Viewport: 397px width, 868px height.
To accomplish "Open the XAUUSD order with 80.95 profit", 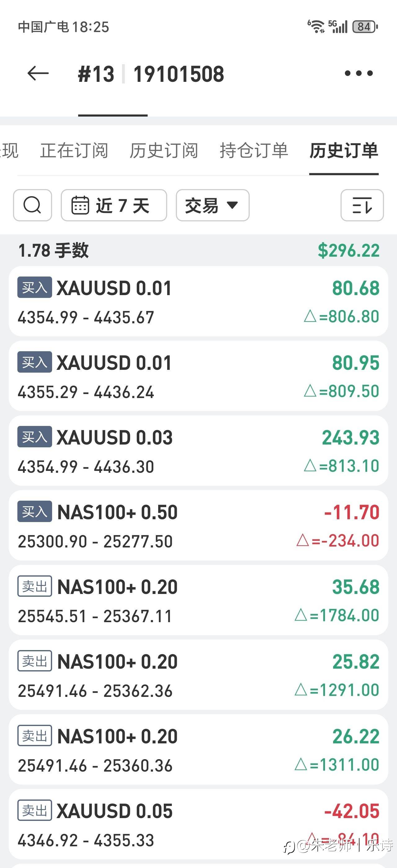I will pyautogui.click(x=198, y=376).
